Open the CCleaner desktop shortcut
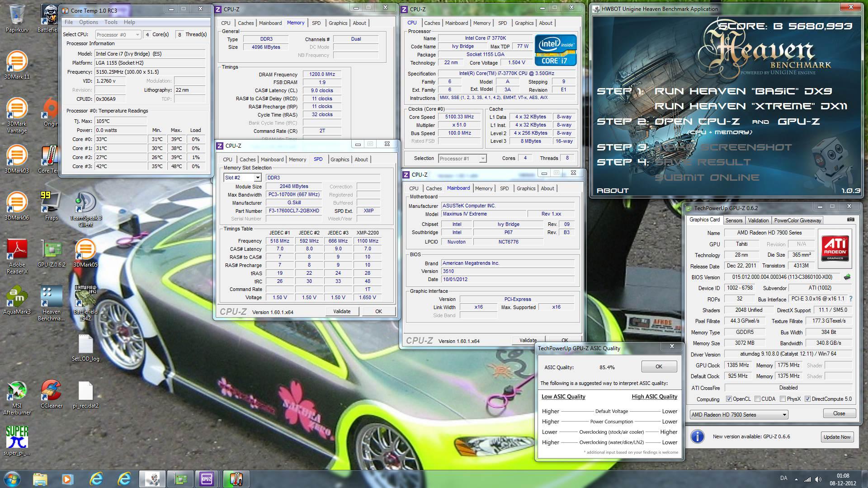The width and height of the screenshot is (868, 488). pos(51,394)
